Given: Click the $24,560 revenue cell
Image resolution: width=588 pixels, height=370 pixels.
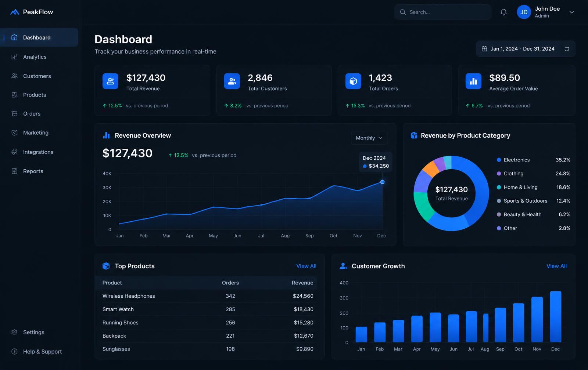Looking at the screenshot, I should (x=303, y=296).
